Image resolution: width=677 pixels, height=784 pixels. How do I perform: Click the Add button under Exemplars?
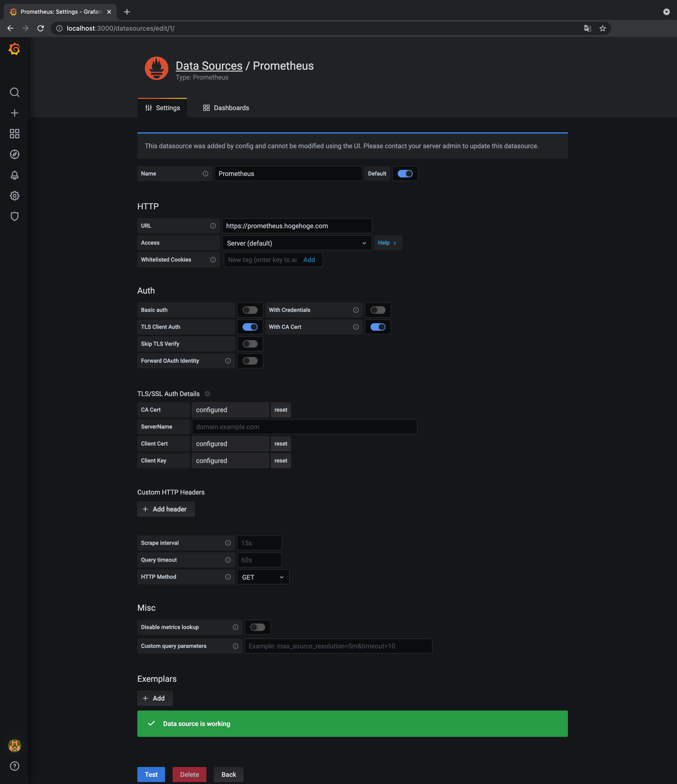155,699
